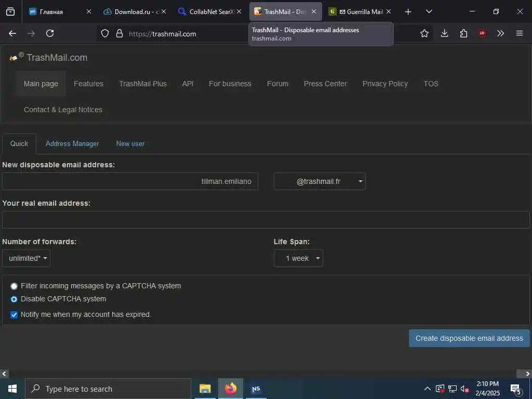532x399 pixels.
Task: Bookmark this page with the star icon
Action: pos(424,33)
